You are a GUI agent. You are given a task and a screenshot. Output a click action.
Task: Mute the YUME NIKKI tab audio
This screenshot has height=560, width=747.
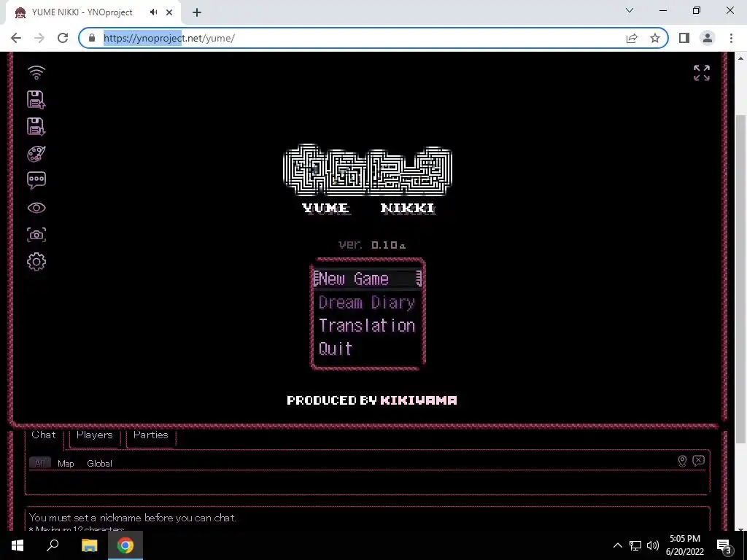(153, 12)
